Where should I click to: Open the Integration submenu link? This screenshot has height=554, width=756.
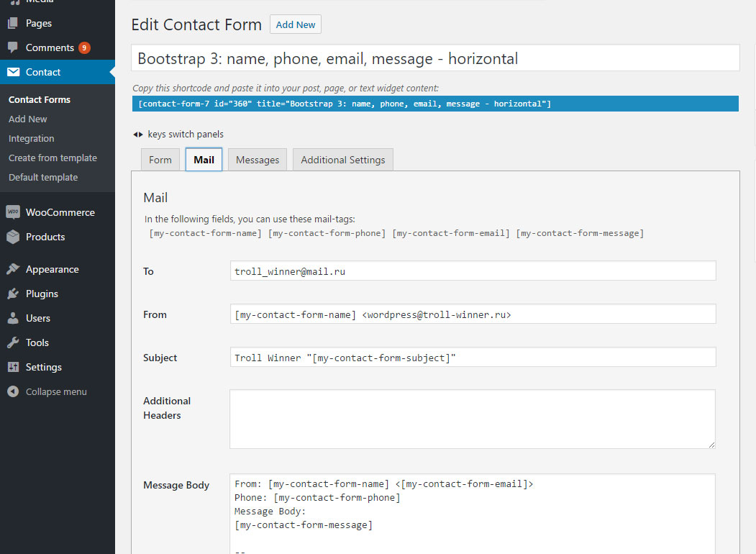32,138
